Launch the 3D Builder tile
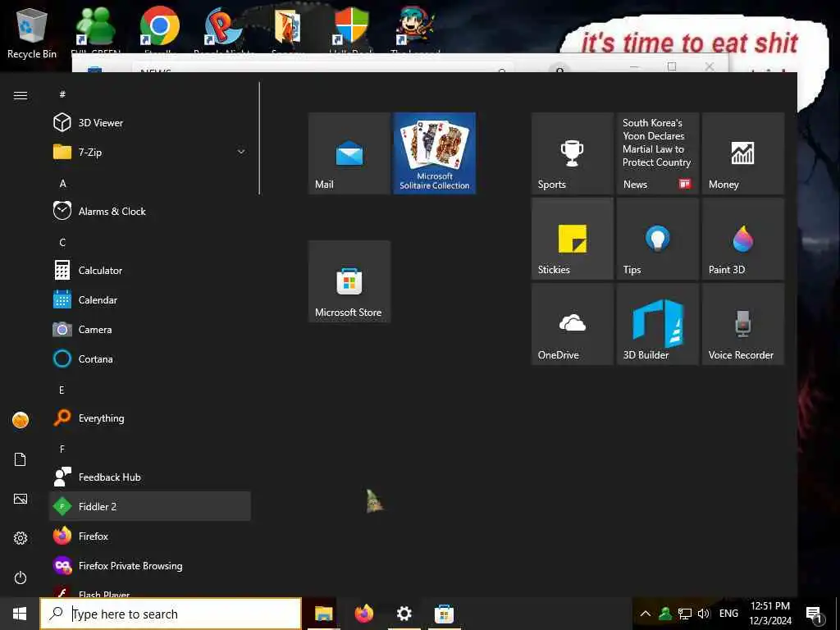This screenshot has height=630, width=840. [x=658, y=324]
